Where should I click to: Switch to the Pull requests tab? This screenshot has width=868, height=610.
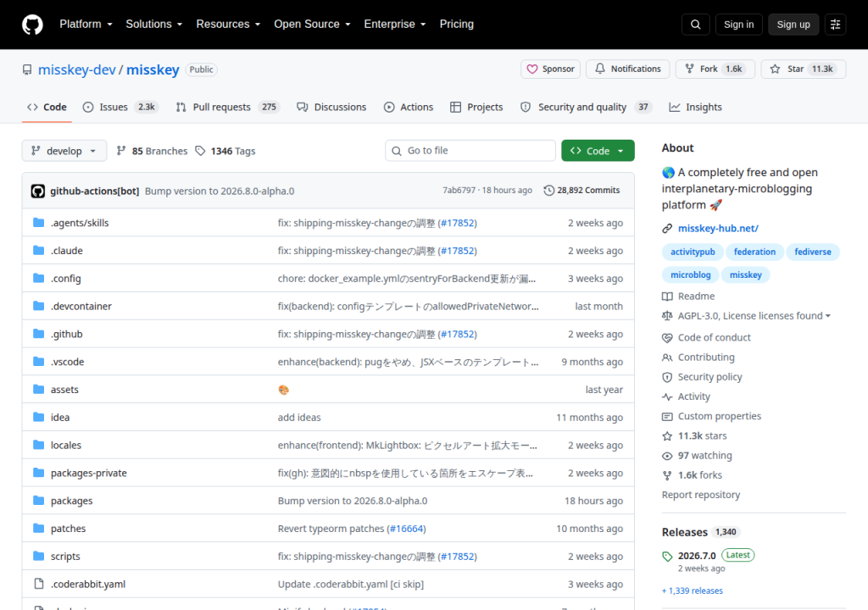227,107
